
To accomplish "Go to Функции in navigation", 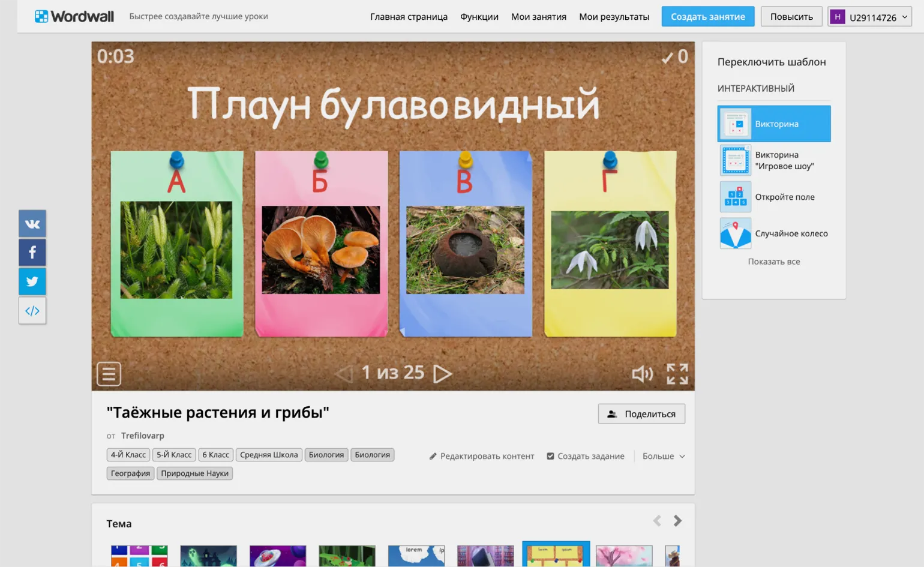I will [x=479, y=17].
